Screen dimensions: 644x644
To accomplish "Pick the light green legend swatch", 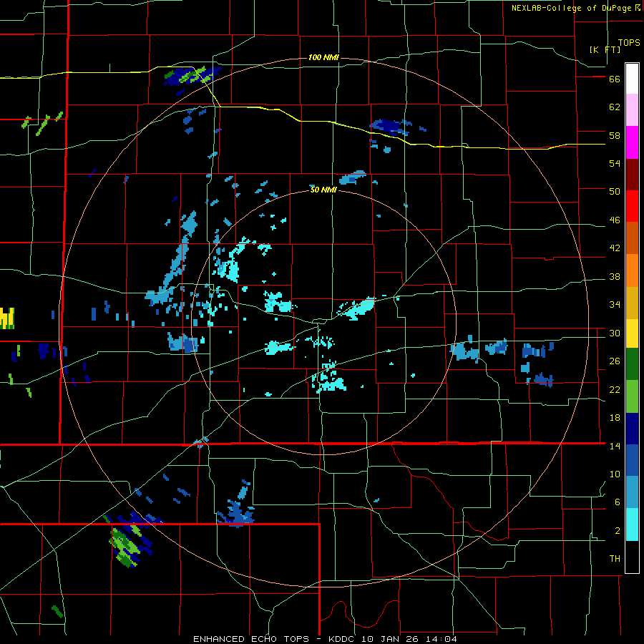I will pyautogui.click(x=632, y=396).
